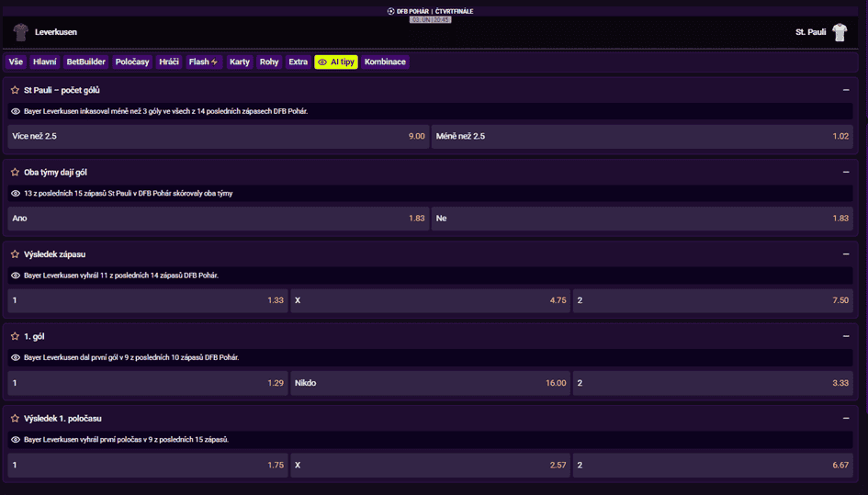Pick 1 at 1.75 for first half

coord(148,465)
